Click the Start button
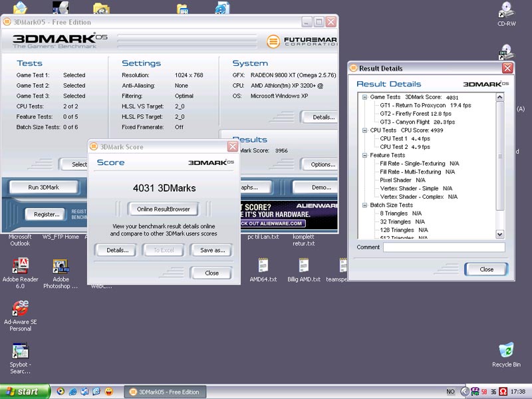 click(25, 392)
